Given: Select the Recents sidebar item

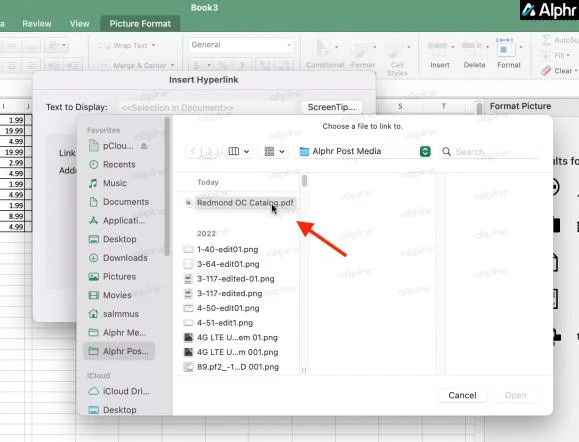Looking at the screenshot, I should tap(112, 164).
